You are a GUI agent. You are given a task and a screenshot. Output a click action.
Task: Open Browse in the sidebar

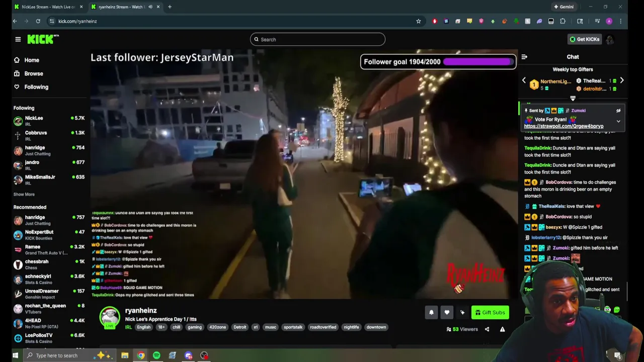[33, 73]
